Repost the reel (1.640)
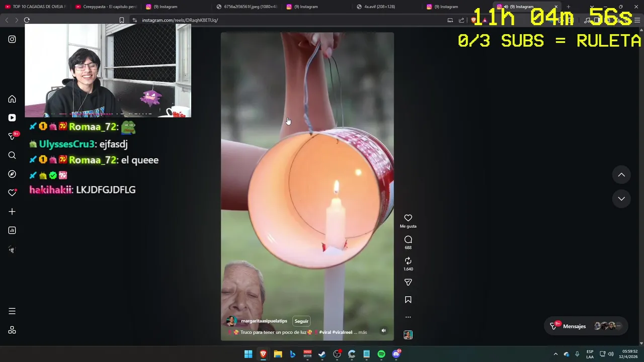644x362 pixels. (x=408, y=261)
